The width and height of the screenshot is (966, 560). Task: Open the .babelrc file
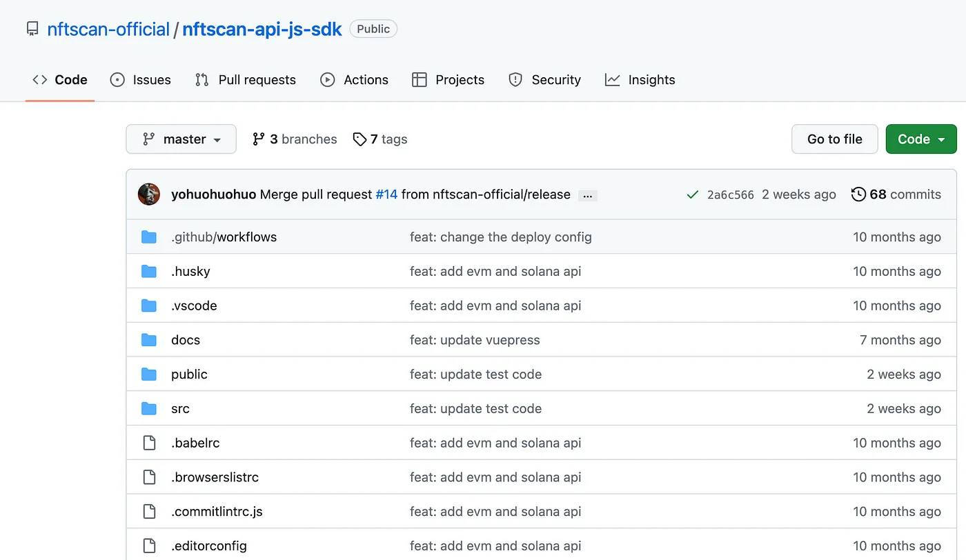[195, 443]
